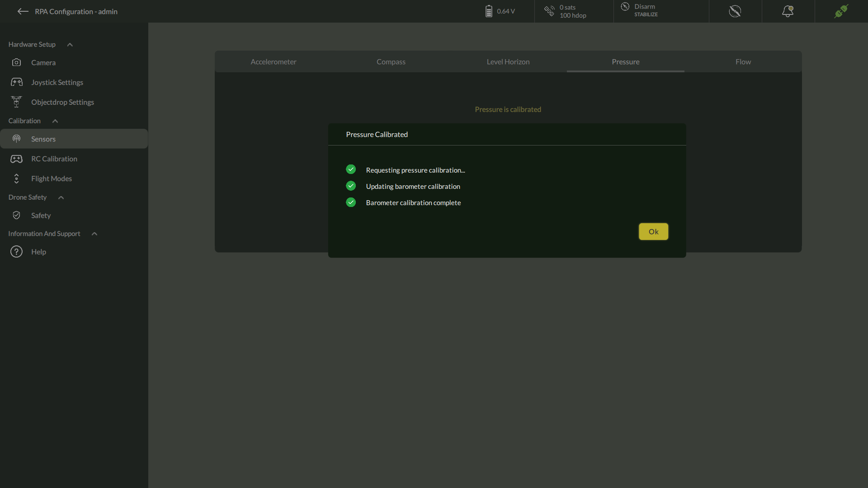Click the Flight Modes icon
868x488 pixels.
[x=16, y=178]
